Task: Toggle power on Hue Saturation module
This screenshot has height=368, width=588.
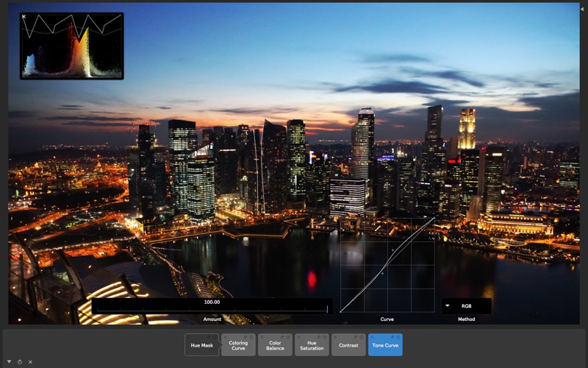Action: pos(325,337)
